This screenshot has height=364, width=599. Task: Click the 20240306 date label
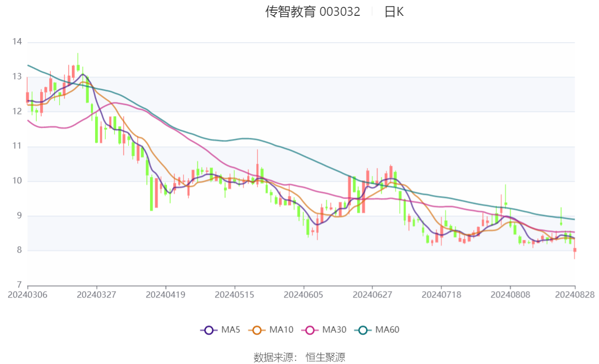(27, 295)
